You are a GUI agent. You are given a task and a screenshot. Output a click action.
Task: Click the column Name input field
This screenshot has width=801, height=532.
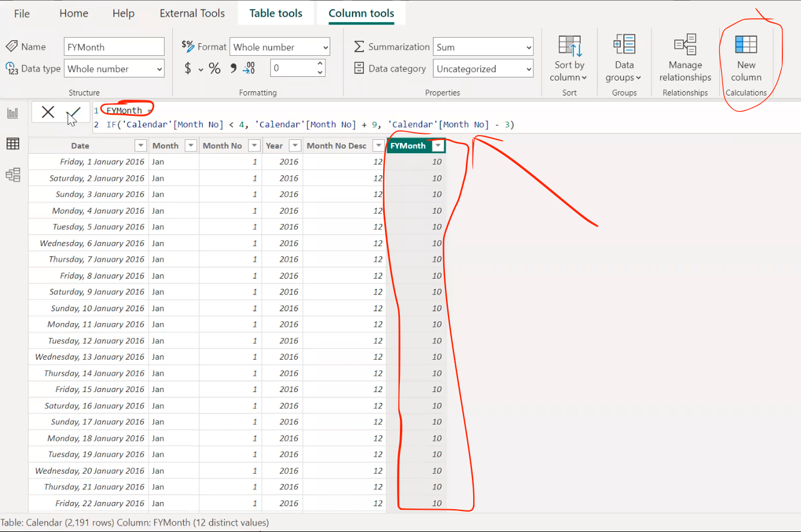pos(114,47)
